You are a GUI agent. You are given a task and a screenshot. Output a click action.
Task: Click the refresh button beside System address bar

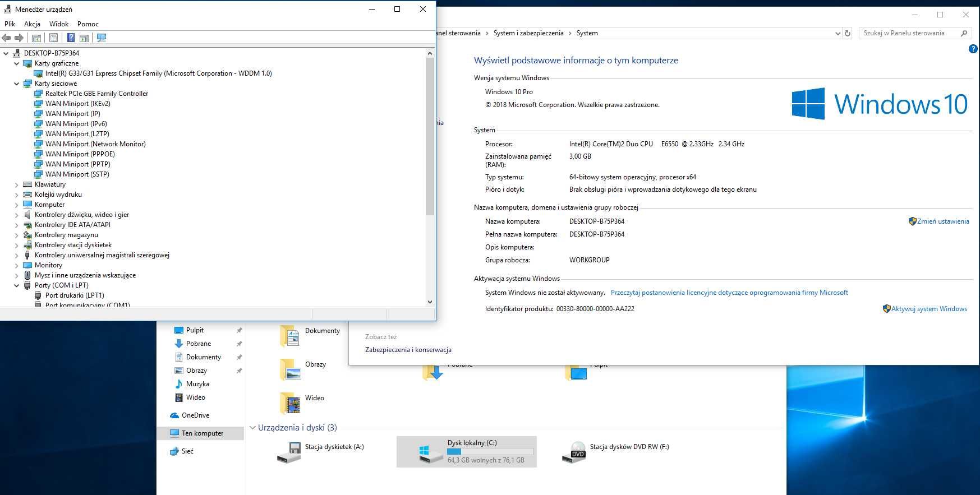848,33
